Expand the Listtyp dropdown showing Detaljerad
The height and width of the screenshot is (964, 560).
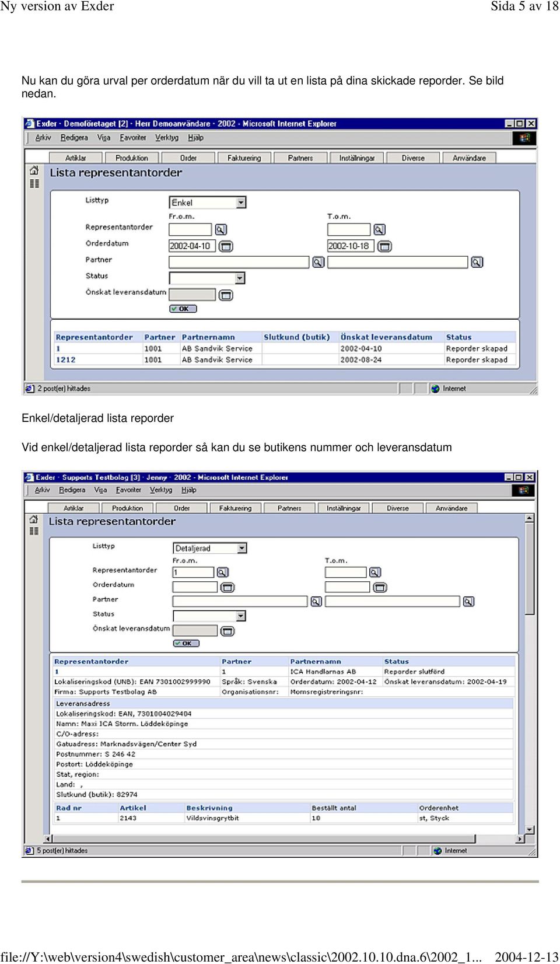(242, 549)
